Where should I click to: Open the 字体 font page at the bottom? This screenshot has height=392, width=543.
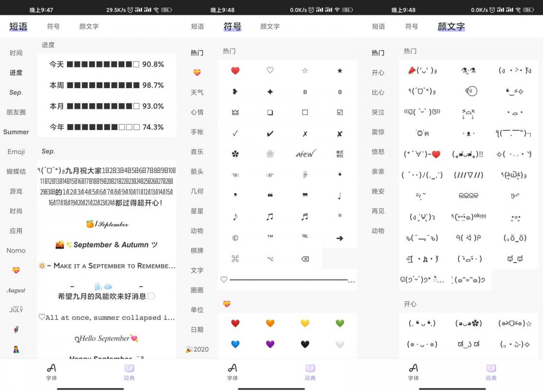232,373
